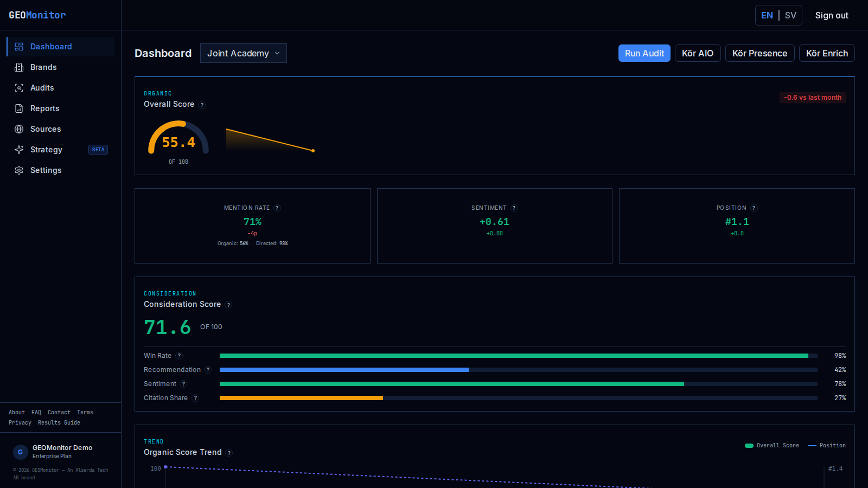This screenshot has height=488, width=868.
Task: Select the EN language option
Action: [x=767, y=15]
